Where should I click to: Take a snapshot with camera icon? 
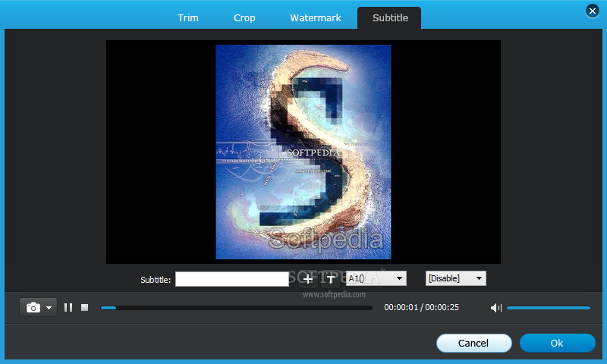point(33,308)
